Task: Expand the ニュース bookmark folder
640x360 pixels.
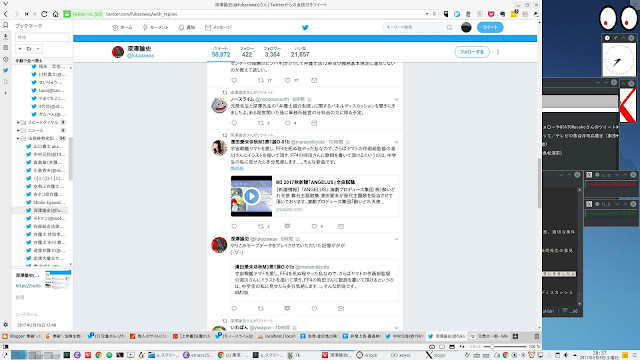Action: pos(18,131)
